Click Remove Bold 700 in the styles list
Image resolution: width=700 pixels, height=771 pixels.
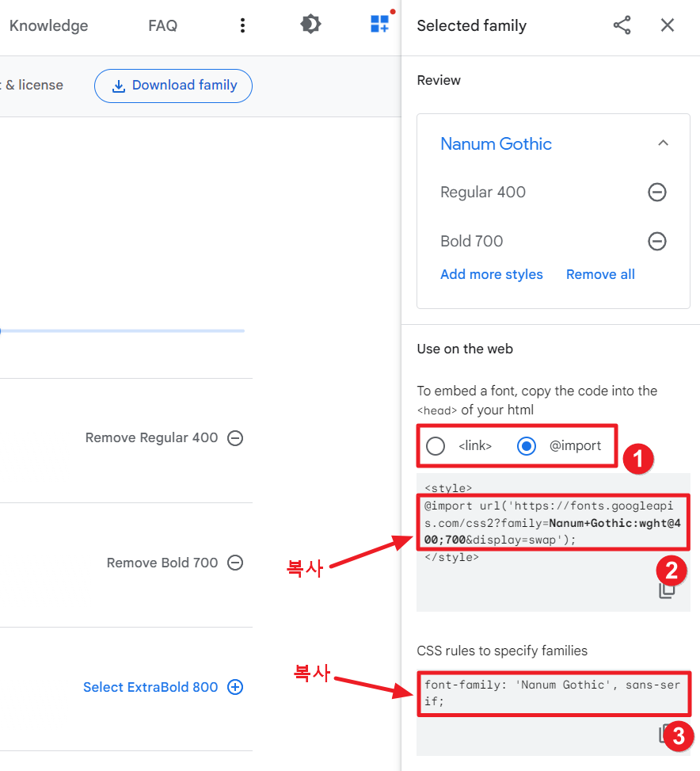point(162,563)
